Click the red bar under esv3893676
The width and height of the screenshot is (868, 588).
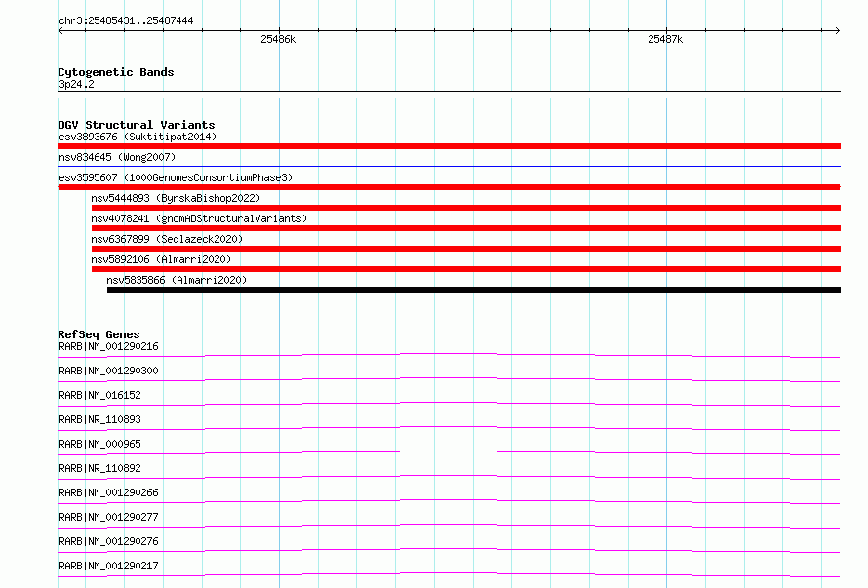click(449, 146)
